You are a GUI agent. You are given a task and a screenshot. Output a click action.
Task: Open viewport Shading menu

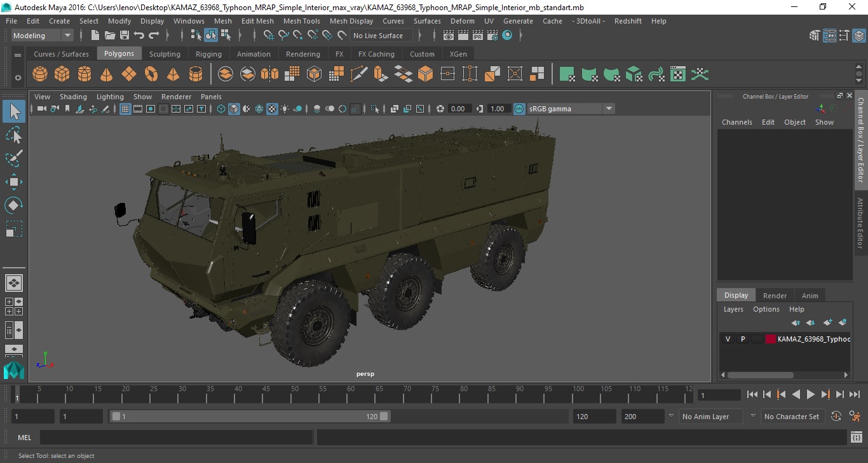(x=73, y=97)
